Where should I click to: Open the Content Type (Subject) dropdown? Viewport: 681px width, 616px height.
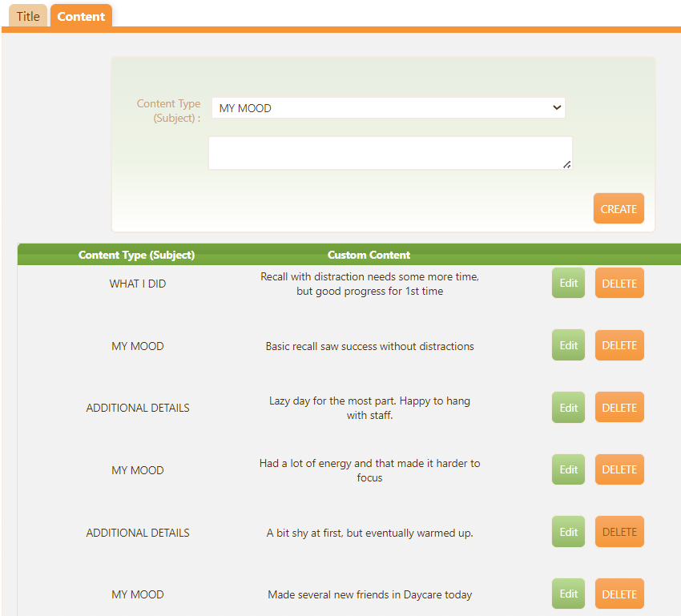pyautogui.click(x=389, y=108)
